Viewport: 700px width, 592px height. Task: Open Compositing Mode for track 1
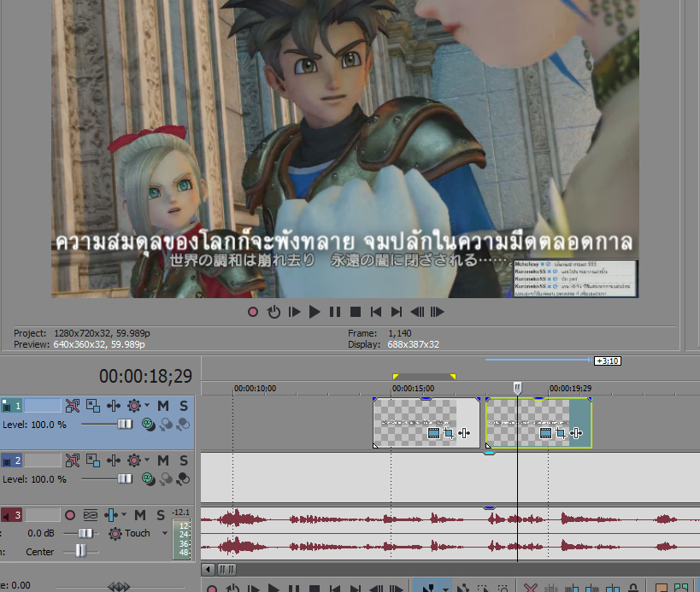(148, 425)
